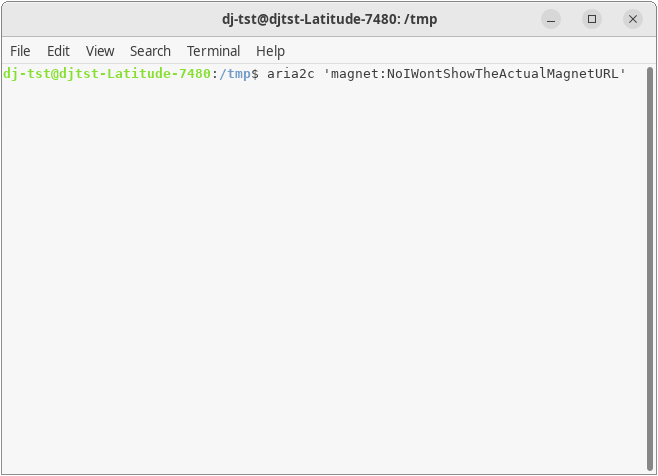Open the File menu
The image size is (658, 476).
point(20,51)
